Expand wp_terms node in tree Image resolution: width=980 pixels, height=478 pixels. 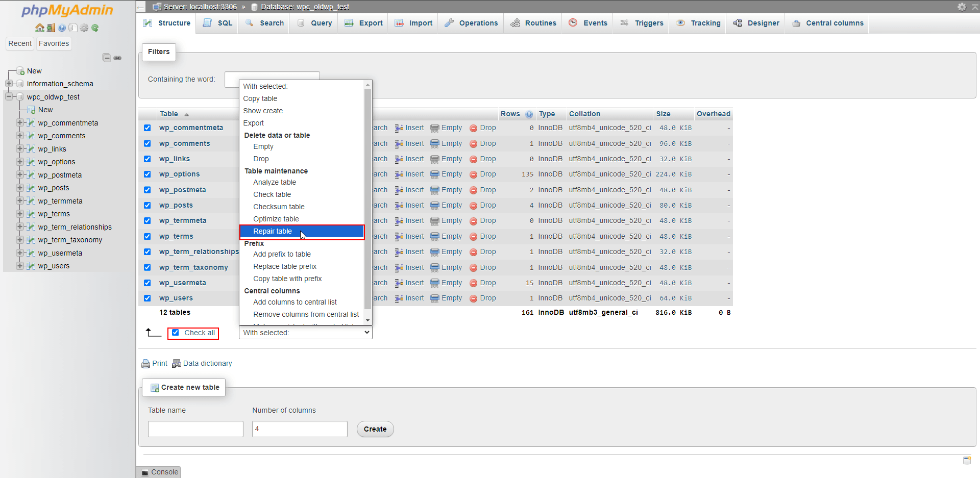[20, 214]
